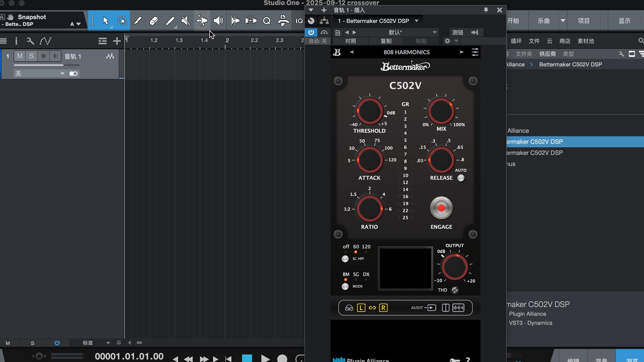Cycle the SC HPF switch
Image resolution: width=644 pixels, height=362 pixels.
pyautogui.click(x=345, y=259)
